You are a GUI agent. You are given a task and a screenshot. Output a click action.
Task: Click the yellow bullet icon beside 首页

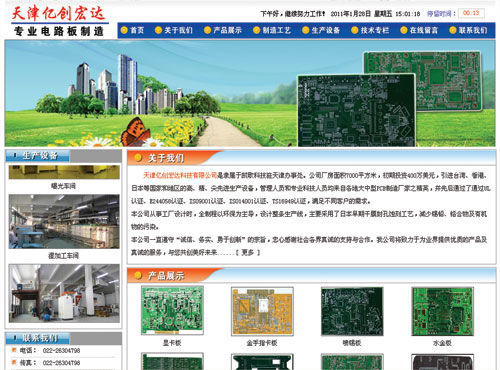tap(124, 30)
